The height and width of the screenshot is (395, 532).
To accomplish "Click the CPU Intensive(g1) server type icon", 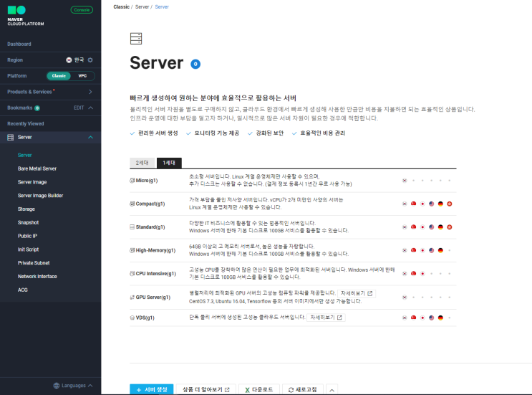I will pyautogui.click(x=132, y=273).
